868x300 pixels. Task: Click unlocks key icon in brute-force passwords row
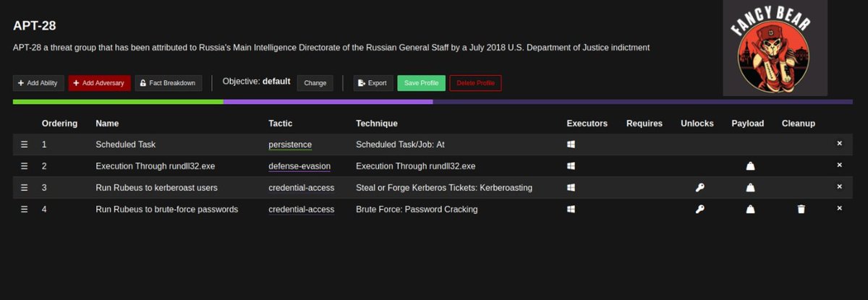click(x=699, y=210)
